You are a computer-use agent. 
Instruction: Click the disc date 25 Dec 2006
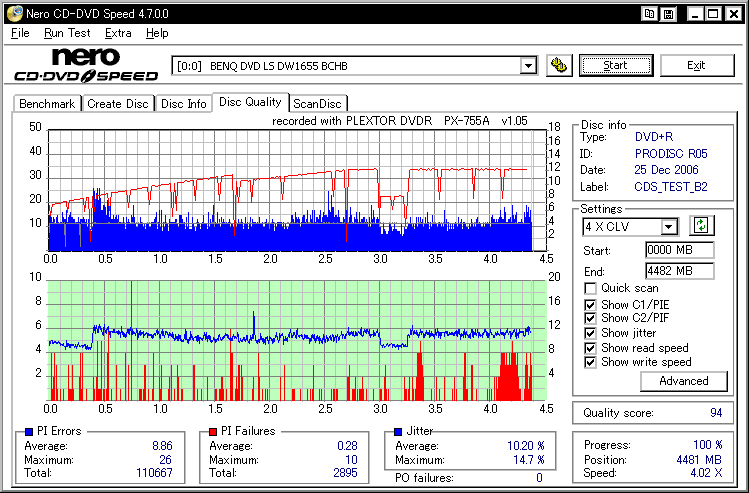(x=666, y=170)
